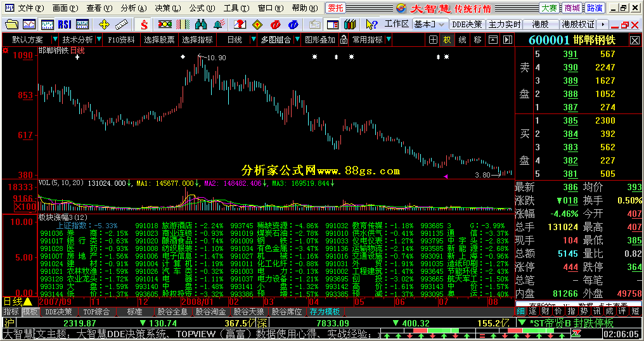Open the 分析 menu
Viewport: 644px width, 341px height.
tap(134, 8)
